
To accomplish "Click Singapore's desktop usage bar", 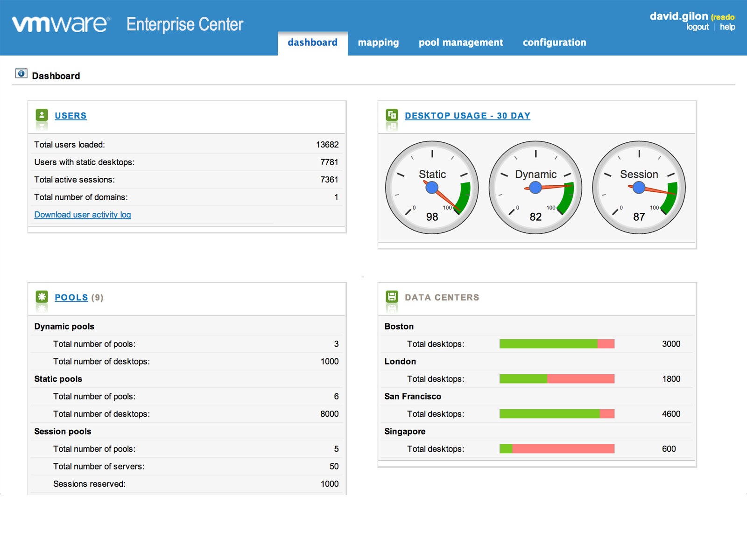I will 557,448.
